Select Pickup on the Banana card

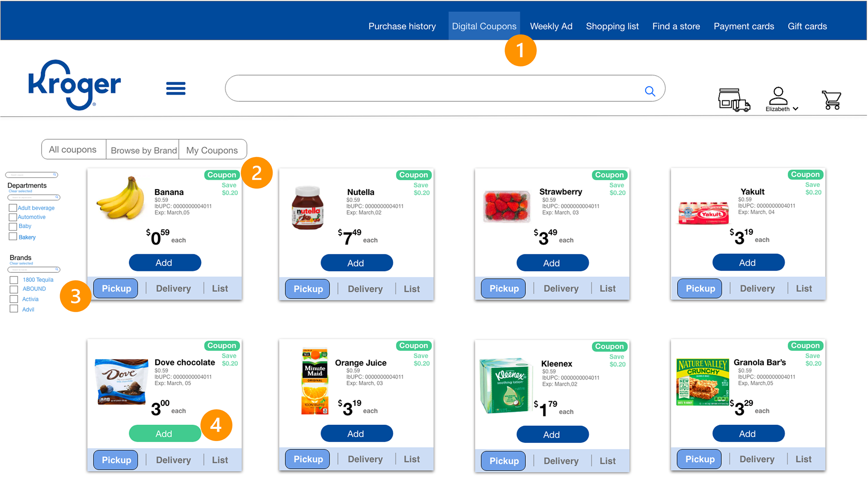[x=116, y=289]
